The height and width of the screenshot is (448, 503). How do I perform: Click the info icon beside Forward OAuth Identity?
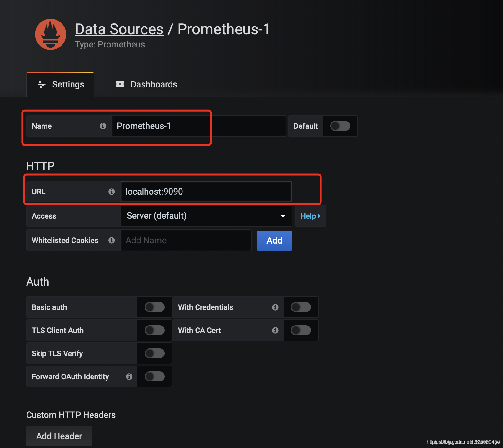pos(129,376)
